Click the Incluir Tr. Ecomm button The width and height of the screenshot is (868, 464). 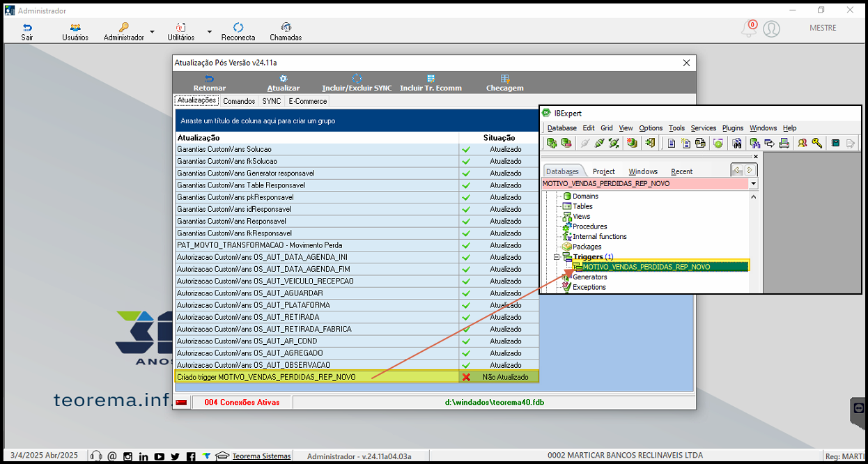(431, 84)
